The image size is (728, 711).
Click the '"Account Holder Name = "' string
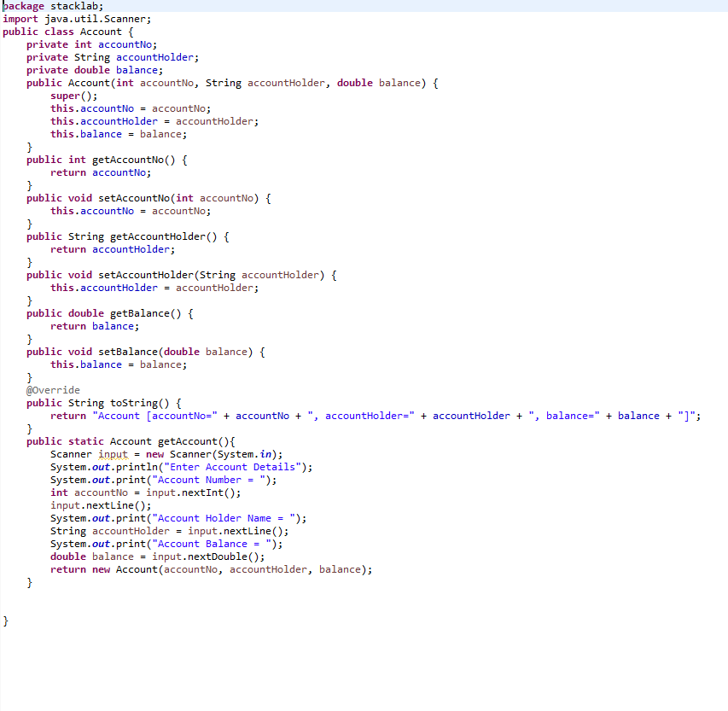click(224, 518)
